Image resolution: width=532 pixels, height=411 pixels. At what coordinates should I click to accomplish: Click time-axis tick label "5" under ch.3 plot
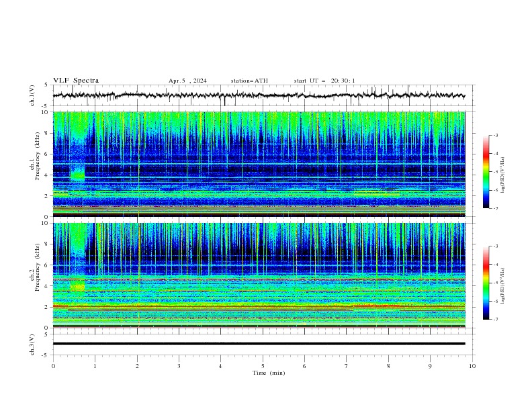click(x=263, y=366)
